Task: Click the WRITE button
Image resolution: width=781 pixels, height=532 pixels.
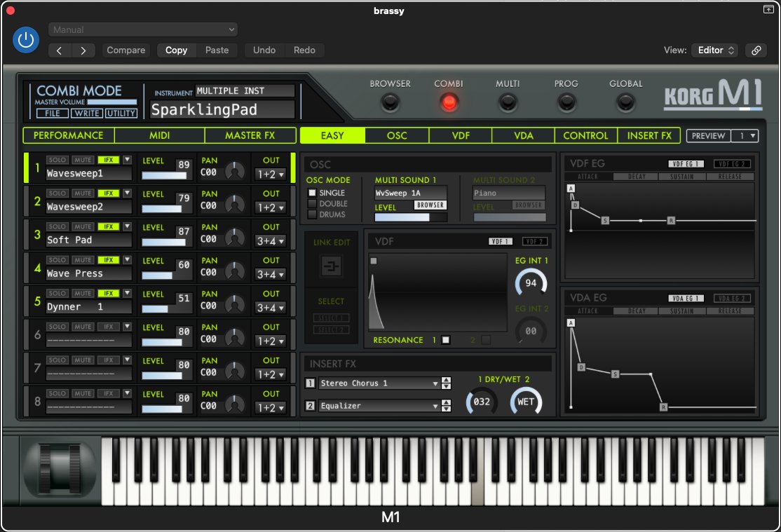Action: (x=87, y=114)
